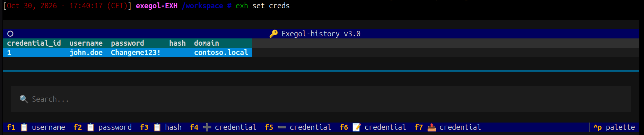
Task: Click the username column header
Action: 86,43
